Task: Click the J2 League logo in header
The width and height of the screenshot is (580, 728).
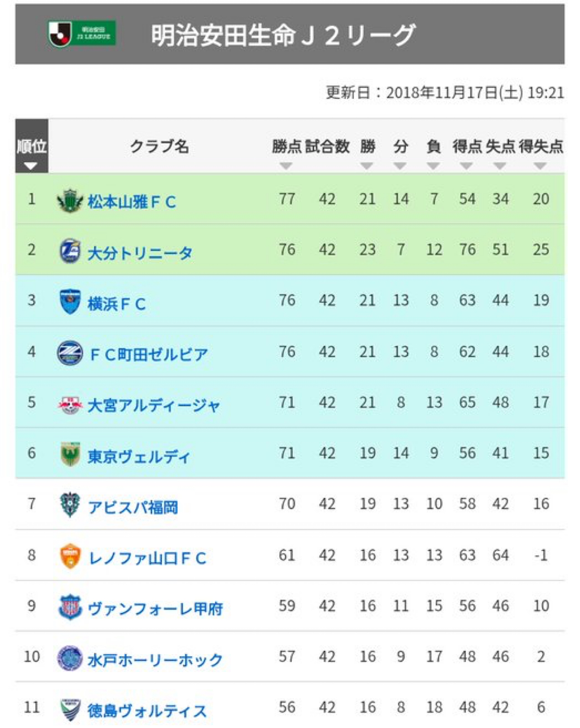Action: 82,33
